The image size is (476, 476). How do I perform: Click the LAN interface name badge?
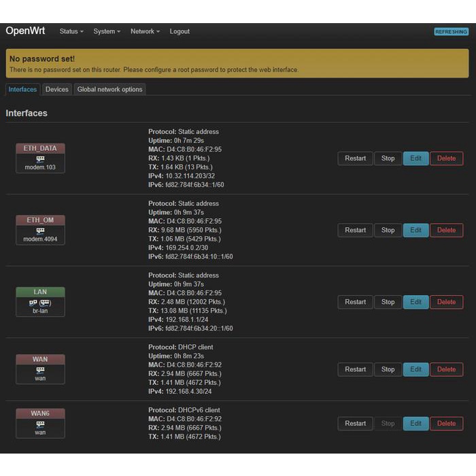(x=40, y=292)
